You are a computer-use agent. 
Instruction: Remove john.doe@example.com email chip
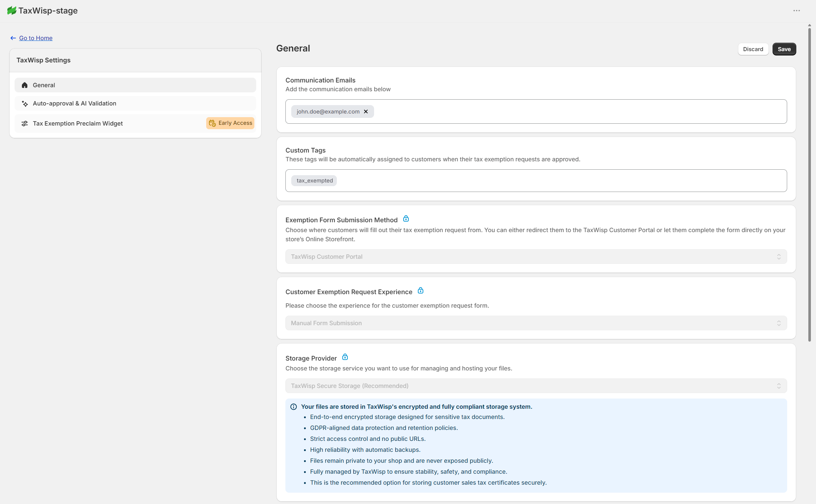pyautogui.click(x=366, y=112)
